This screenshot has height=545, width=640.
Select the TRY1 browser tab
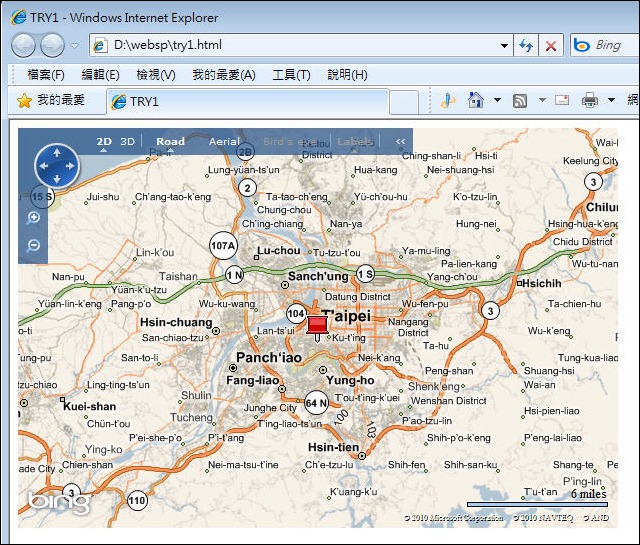click(248, 102)
